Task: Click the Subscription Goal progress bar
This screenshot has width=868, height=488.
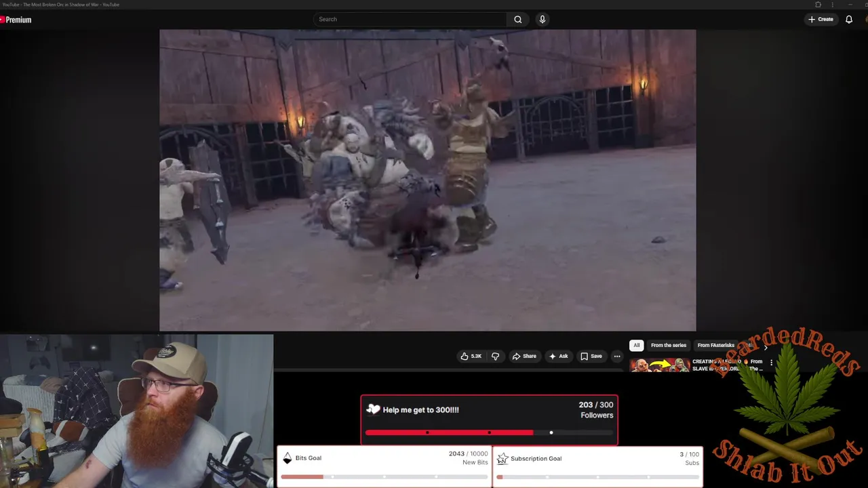Action: 597,476
